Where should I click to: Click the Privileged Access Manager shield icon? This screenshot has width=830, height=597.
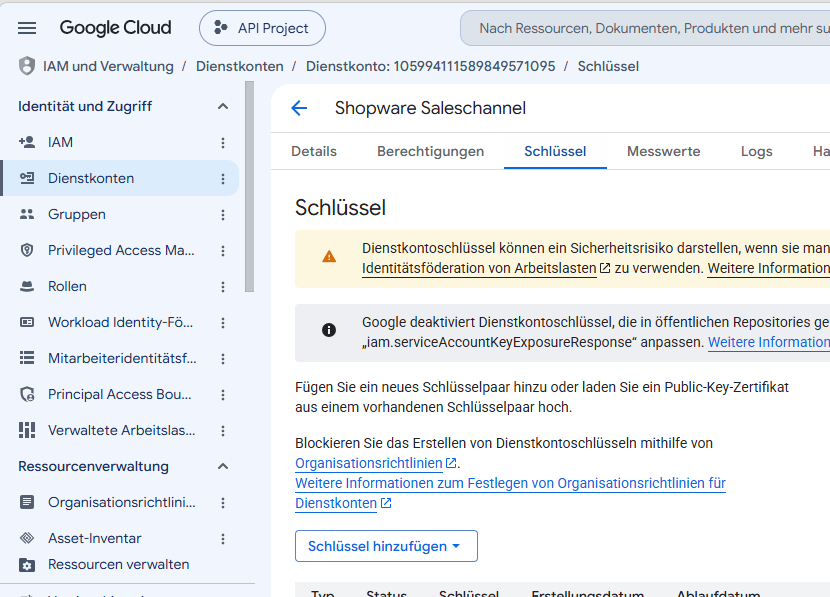[27, 250]
